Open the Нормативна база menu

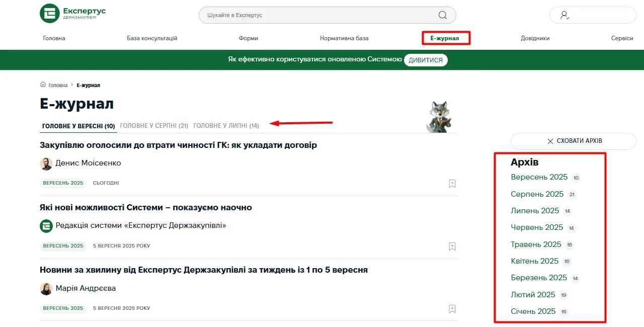[344, 38]
